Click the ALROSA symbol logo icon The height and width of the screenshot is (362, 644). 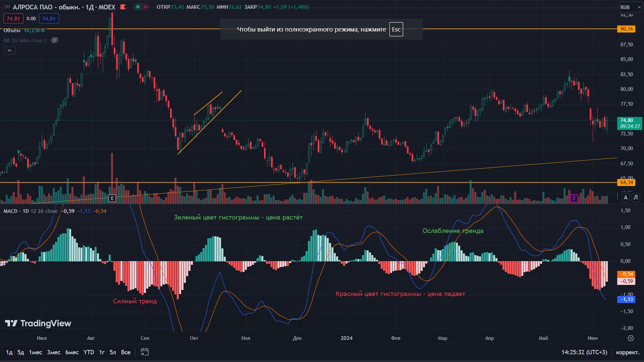pos(7,7)
